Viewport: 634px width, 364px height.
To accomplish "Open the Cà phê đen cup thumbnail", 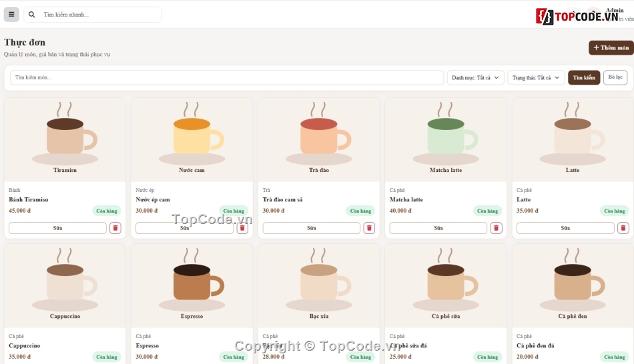I will point(573,285).
